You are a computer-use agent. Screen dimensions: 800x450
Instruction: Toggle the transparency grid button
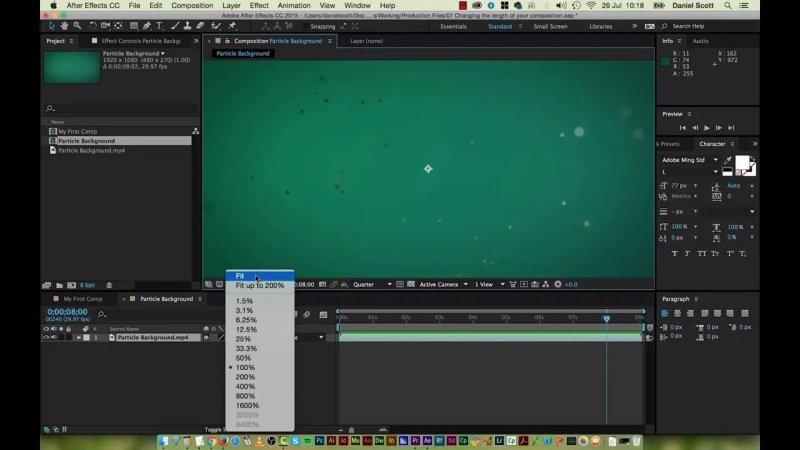point(411,284)
